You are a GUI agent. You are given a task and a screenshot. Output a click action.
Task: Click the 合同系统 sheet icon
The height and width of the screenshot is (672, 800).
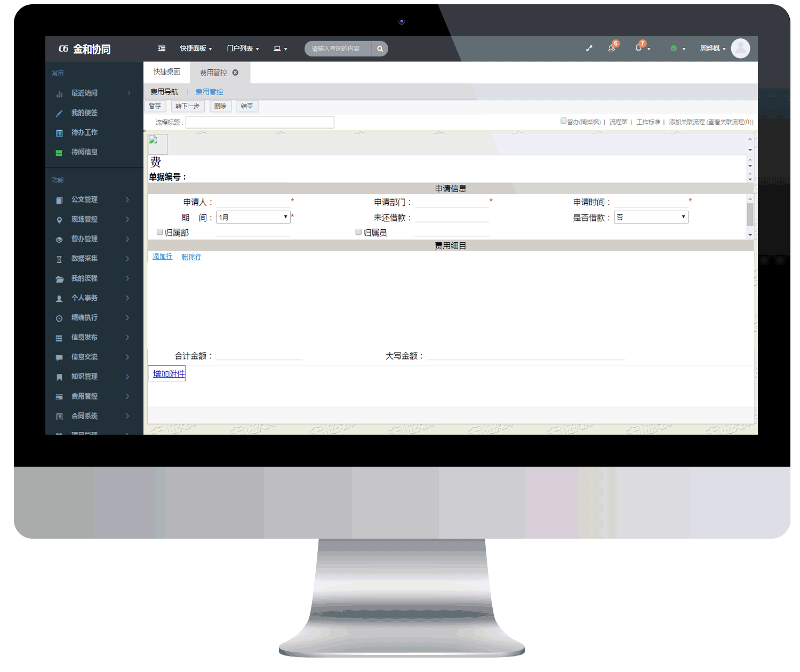(59, 417)
